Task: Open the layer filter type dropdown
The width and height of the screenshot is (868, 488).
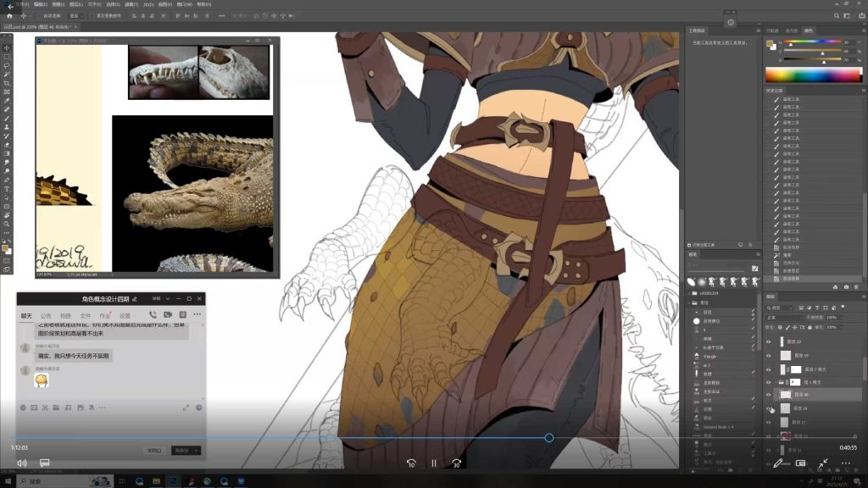Action: tap(782, 307)
